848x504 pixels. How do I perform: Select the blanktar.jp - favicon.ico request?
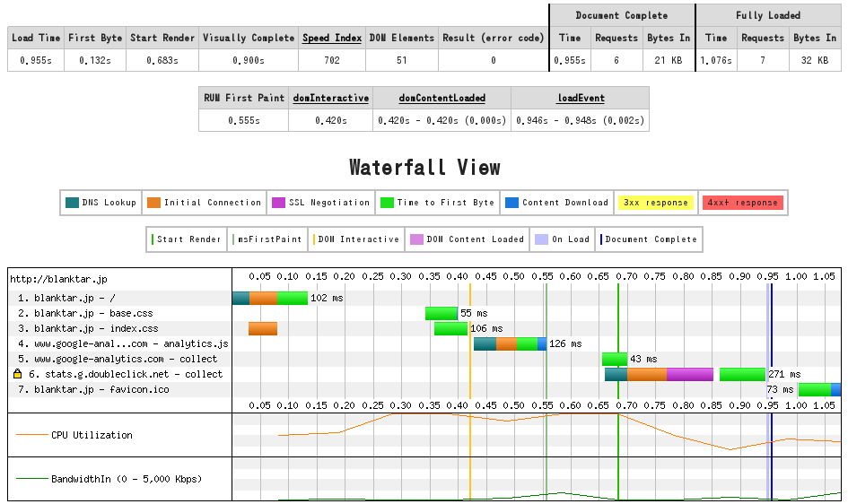[101, 389]
